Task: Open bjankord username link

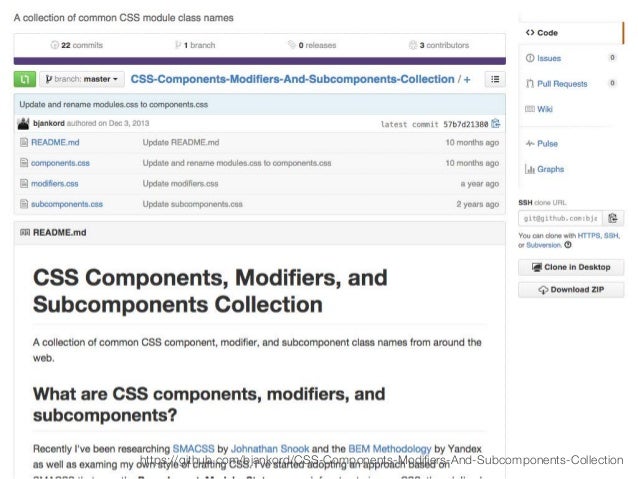Action: [49, 123]
